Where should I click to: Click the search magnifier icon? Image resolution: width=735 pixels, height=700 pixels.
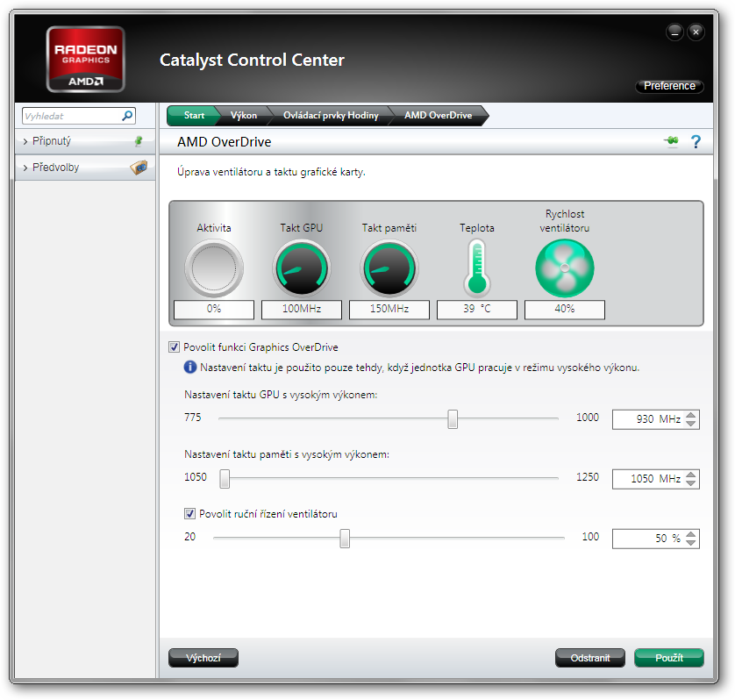127,116
